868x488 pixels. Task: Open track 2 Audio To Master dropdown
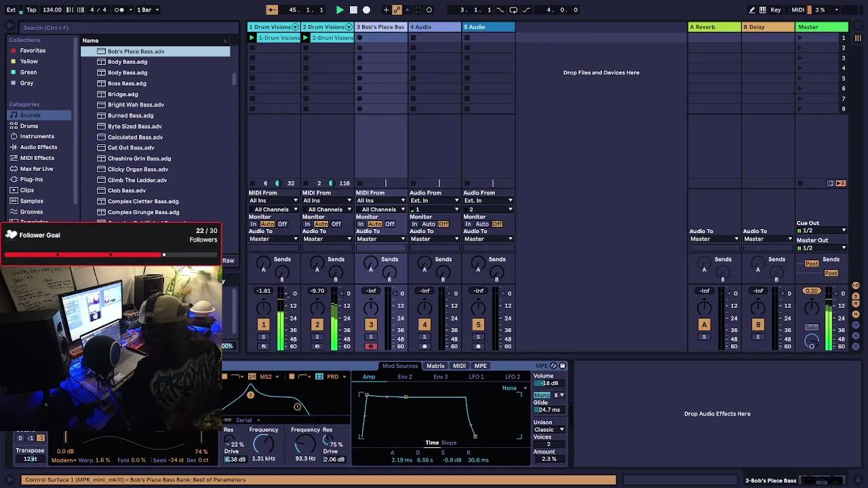point(328,239)
